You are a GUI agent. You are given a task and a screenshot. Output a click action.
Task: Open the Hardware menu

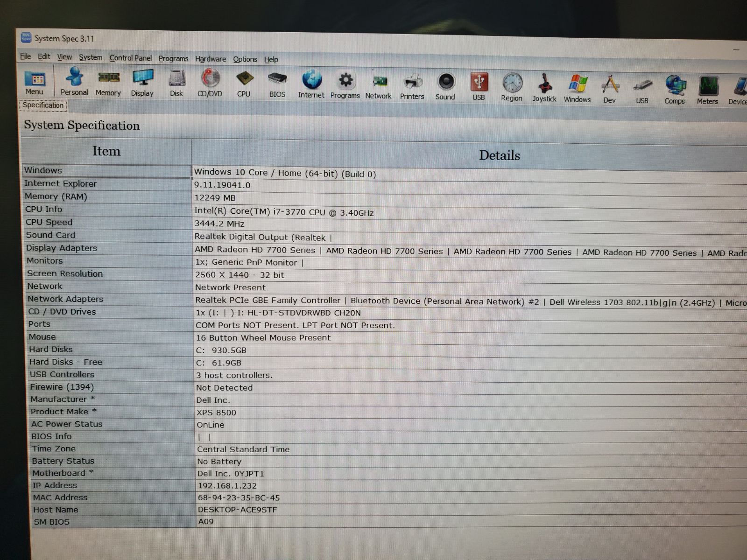tap(211, 59)
